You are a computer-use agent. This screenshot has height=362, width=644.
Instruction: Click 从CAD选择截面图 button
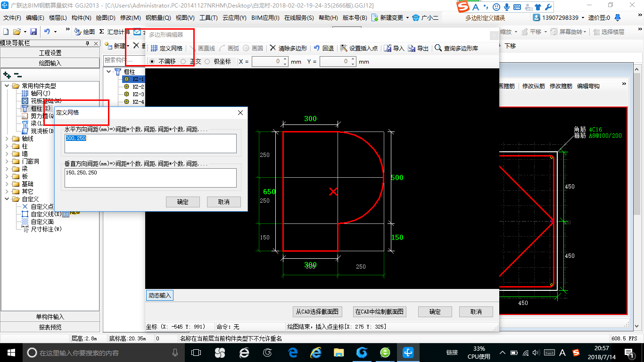[317, 312]
